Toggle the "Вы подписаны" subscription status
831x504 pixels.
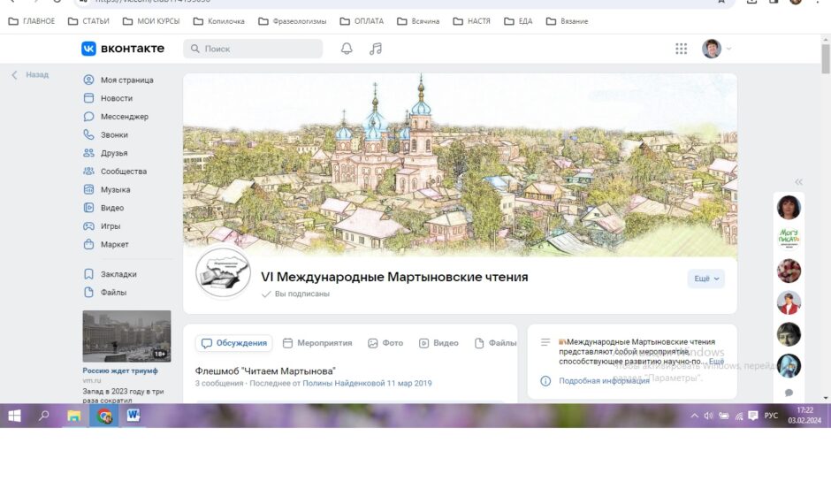pyautogui.click(x=296, y=294)
